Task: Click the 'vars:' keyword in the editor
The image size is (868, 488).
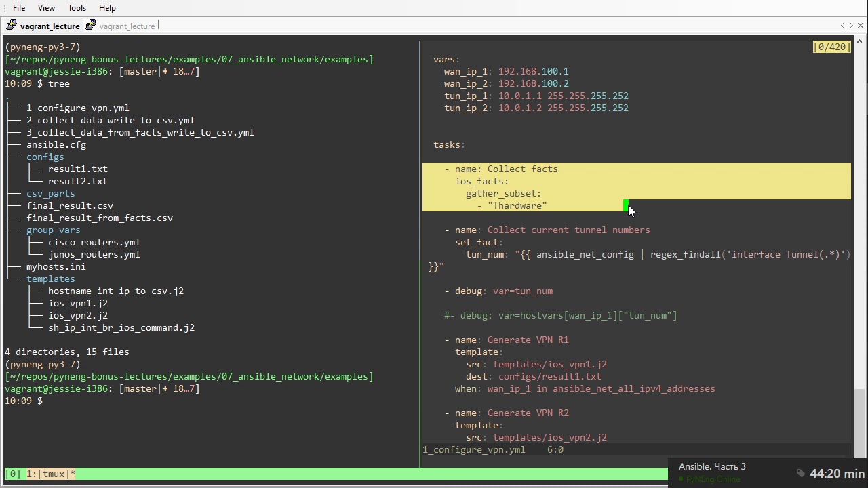Action: coord(446,59)
